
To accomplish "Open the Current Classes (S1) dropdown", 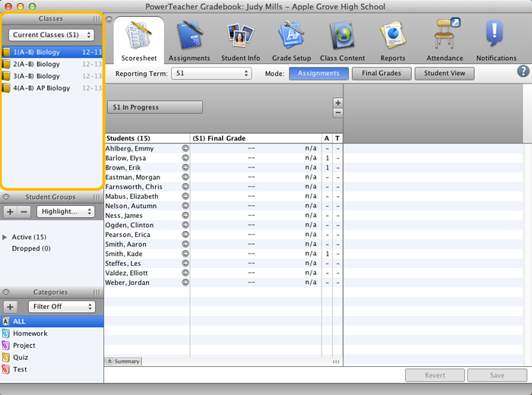I will (x=51, y=35).
